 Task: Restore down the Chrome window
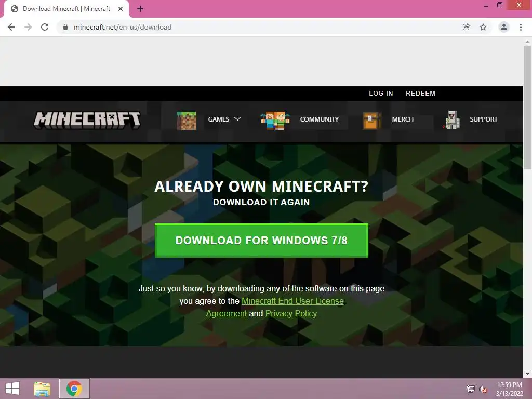(500, 5)
